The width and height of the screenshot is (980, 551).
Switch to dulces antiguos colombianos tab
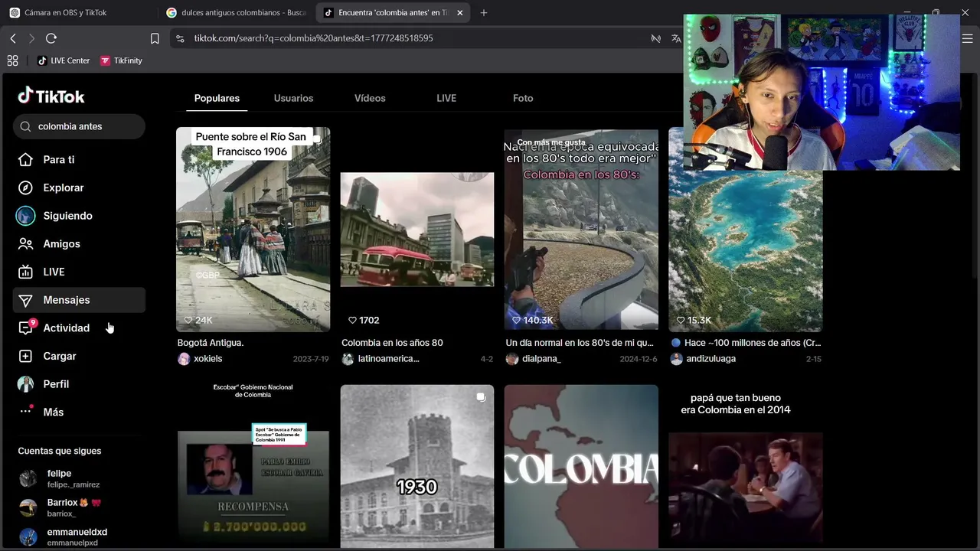click(x=236, y=13)
